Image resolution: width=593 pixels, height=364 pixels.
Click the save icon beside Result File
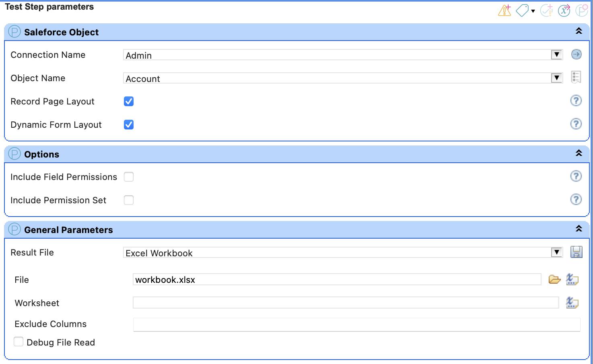pyautogui.click(x=576, y=252)
